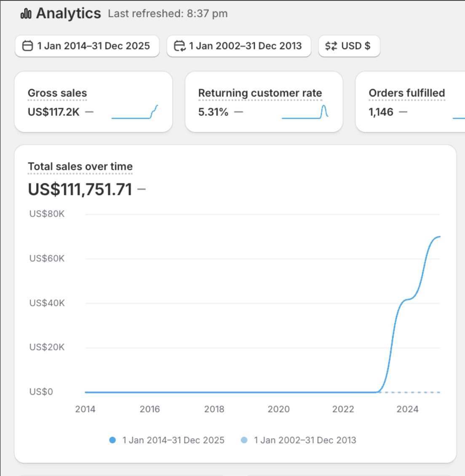The width and height of the screenshot is (465, 476).
Task: Click the 1,146 orders fulfilled value
Action: pos(381,112)
